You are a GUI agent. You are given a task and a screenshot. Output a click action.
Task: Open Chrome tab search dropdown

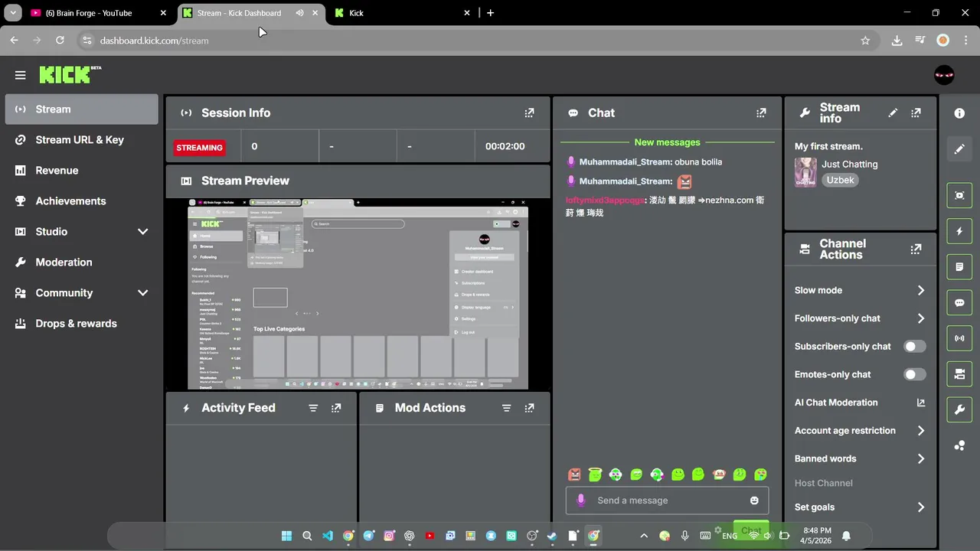(13, 13)
